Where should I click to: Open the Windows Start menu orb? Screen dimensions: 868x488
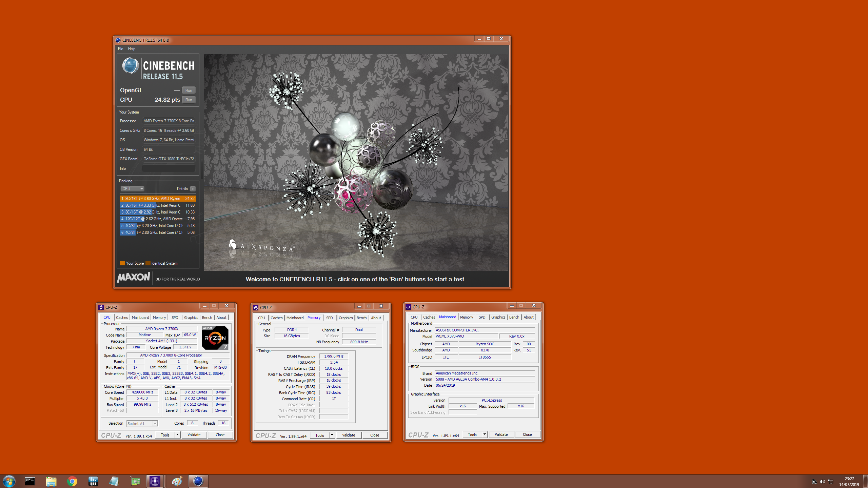click(9, 481)
